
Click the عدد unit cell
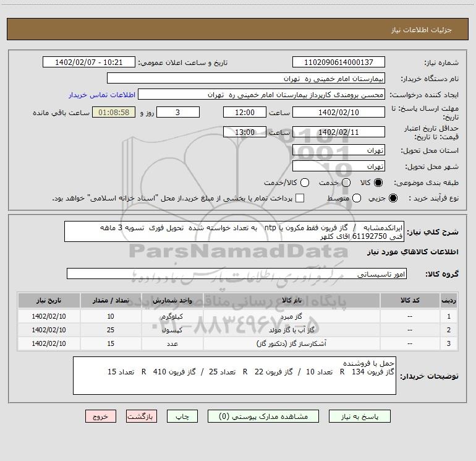[172, 343]
